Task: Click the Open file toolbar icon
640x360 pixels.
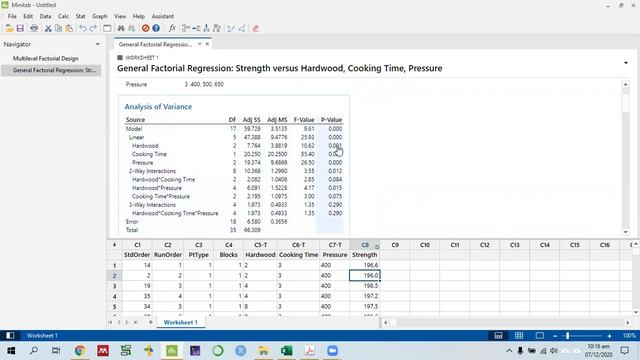Action: (9, 28)
